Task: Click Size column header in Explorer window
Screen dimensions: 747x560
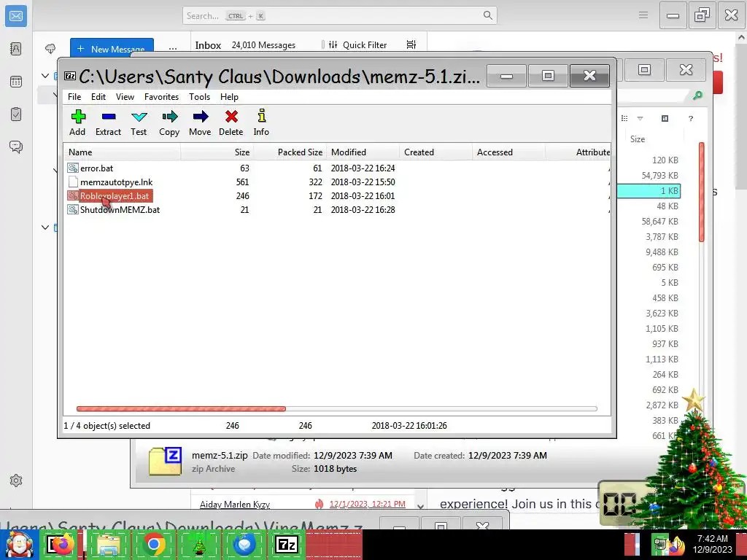Action: pos(637,139)
